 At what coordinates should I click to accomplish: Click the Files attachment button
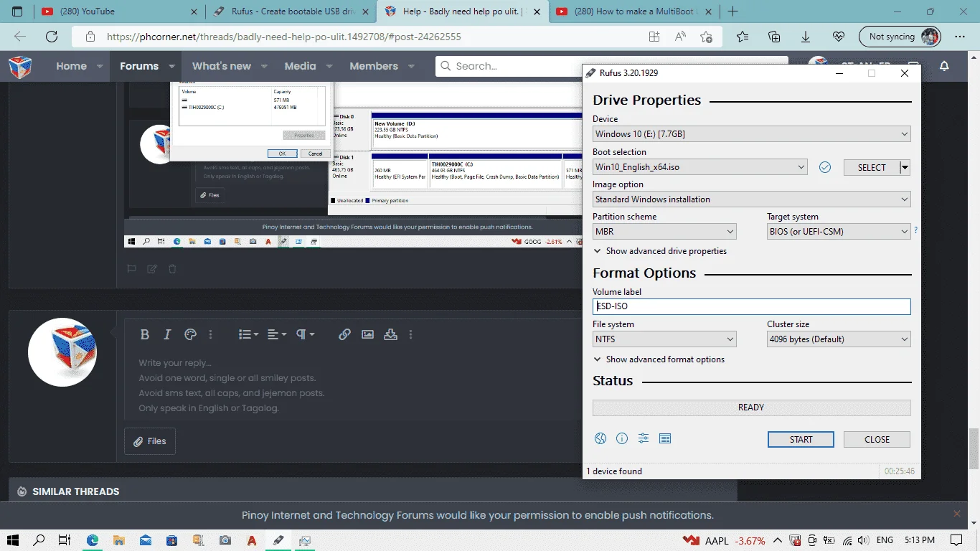tap(149, 441)
